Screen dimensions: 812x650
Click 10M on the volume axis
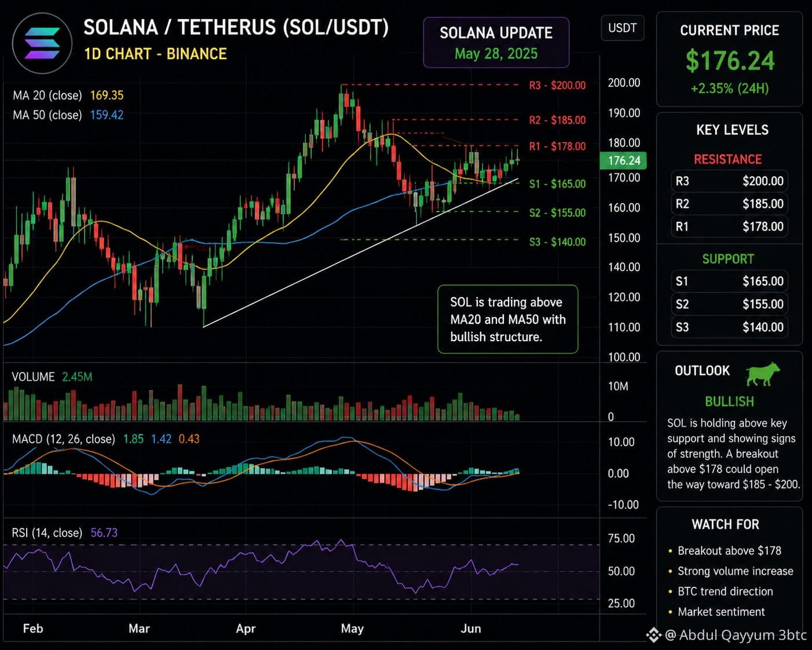pos(618,386)
